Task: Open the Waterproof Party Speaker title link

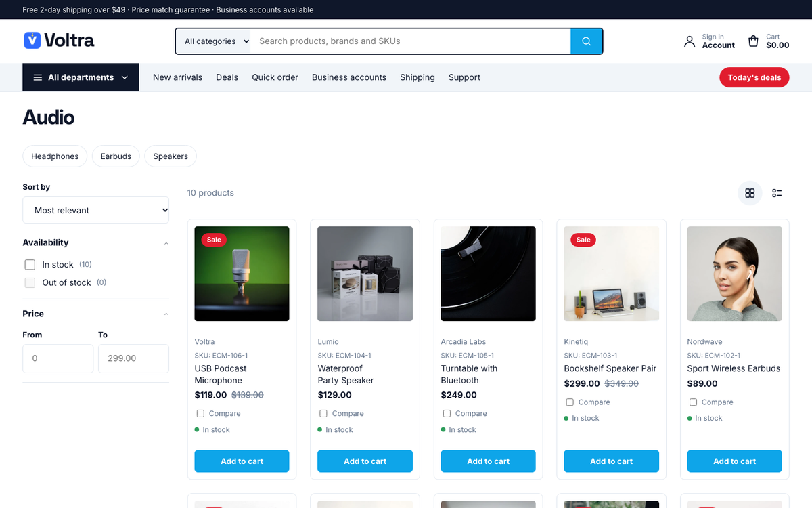Action: (346, 375)
